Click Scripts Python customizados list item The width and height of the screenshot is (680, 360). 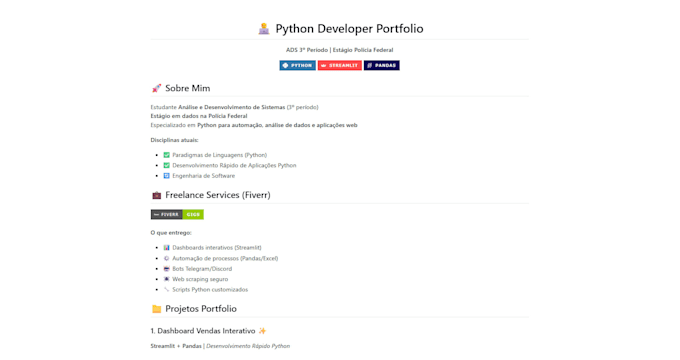point(210,289)
